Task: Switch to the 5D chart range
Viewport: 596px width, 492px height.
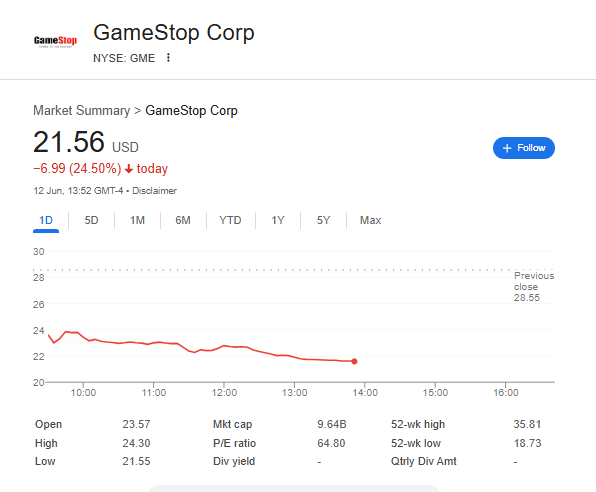Action: point(91,220)
